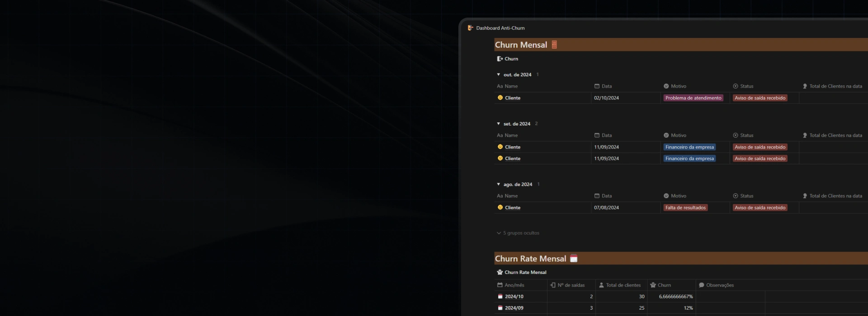Click the emoji icon of the 07/08/2024 Cliente row
This screenshot has height=316, width=868.
click(500, 207)
